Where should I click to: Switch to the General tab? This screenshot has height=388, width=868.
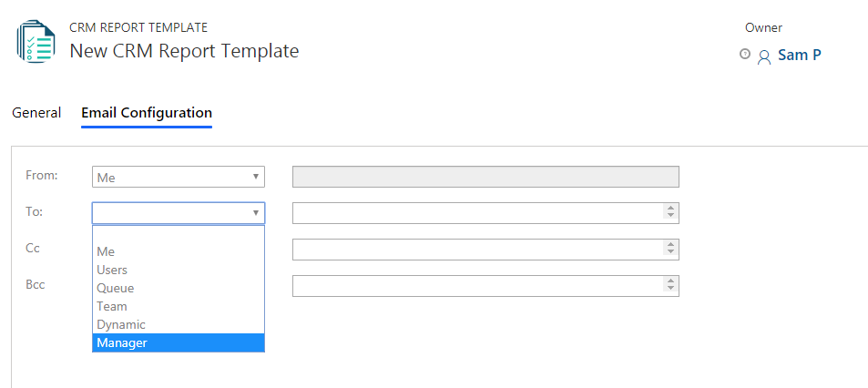pyautogui.click(x=36, y=113)
